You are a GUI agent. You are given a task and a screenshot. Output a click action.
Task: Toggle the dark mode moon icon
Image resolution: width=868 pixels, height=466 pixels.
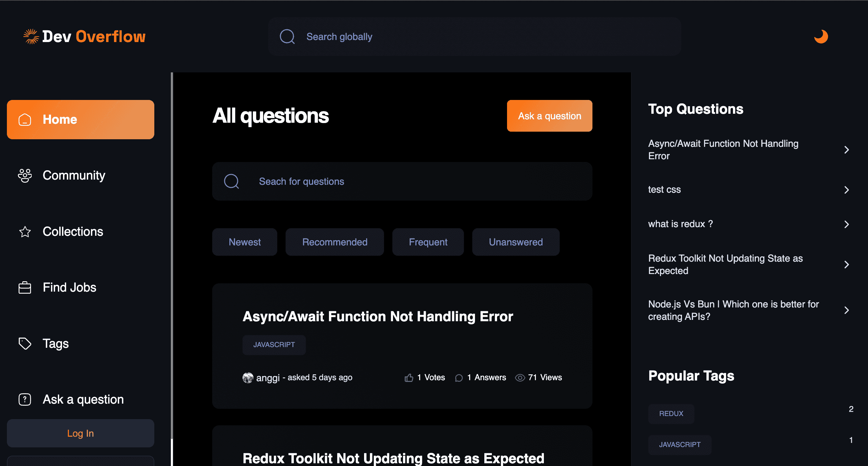pyautogui.click(x=821, y=37)
